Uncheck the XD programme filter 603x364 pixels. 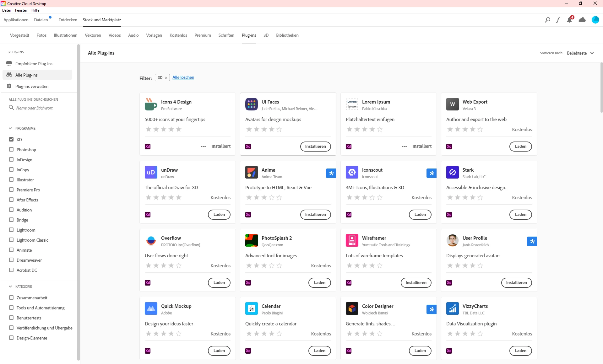[11, 139]
